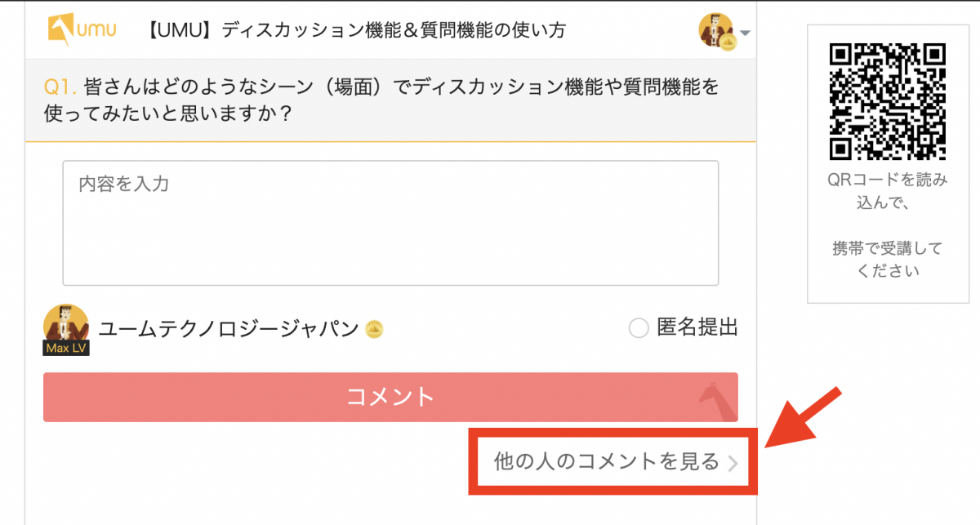Click the user name ユームテクノロジージャパン

pyautogui.click(x=229, y=329)
